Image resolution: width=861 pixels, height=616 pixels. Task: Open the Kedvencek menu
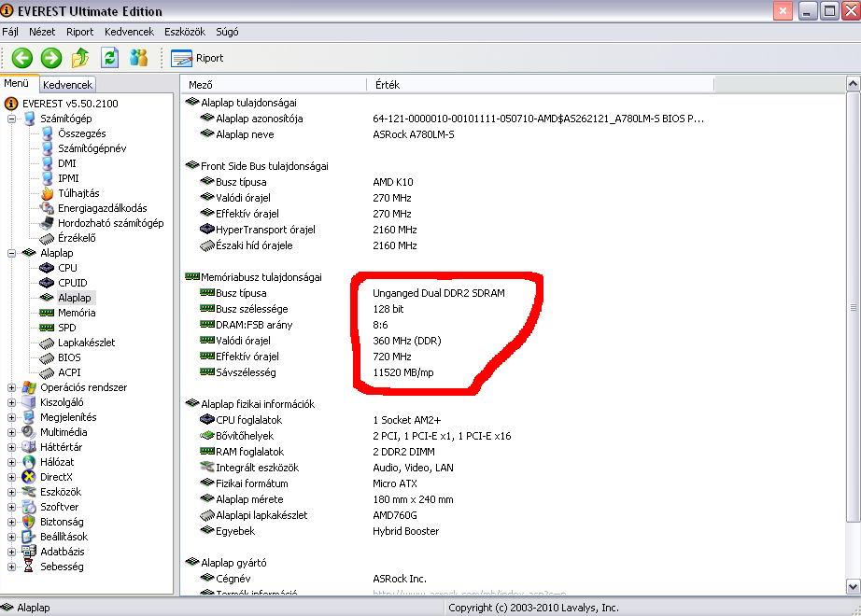(x=129, y=32)
